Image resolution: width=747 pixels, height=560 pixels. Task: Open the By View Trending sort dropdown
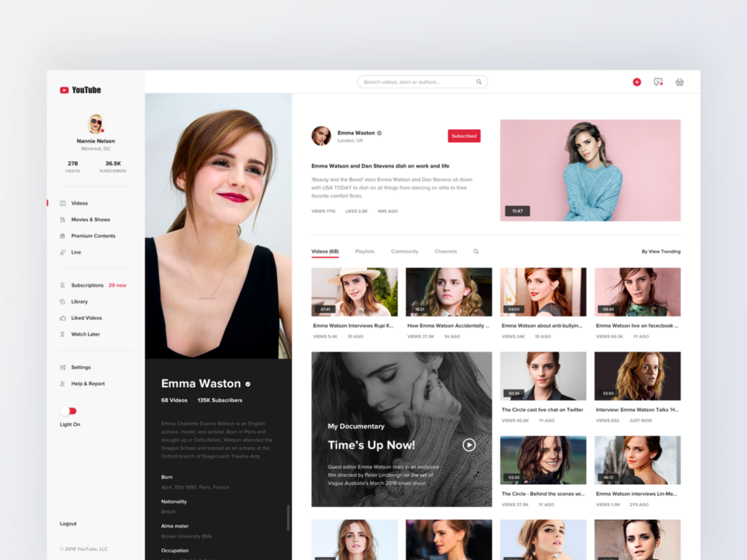[661, 252]
